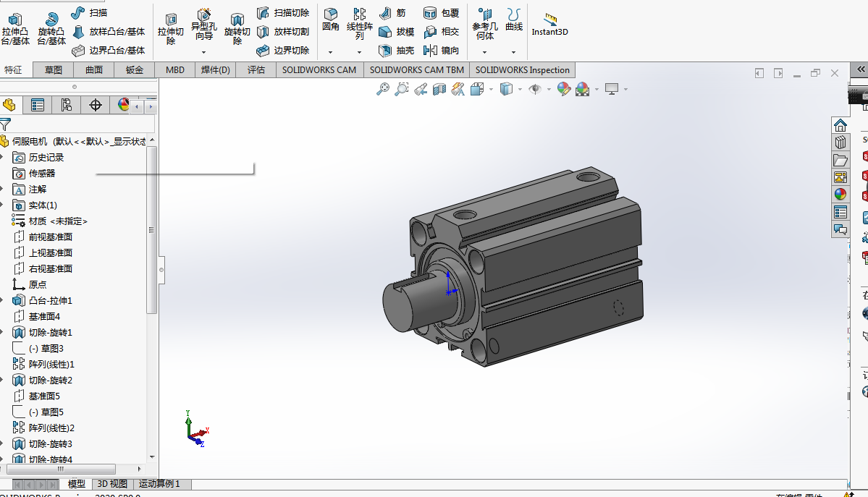
Task: Select the Intersect (相交) tool
Action: pyautogui.click(x=441, y=32)
